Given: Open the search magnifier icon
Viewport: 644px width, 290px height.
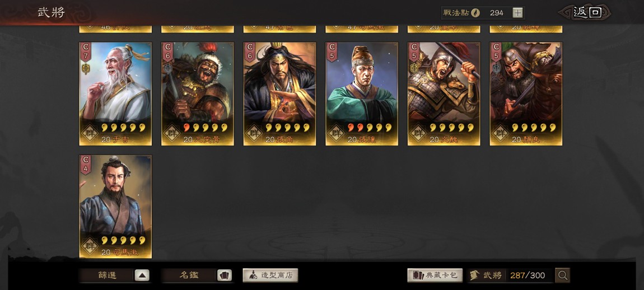Looking at the screenshot, I should [562, 275].
